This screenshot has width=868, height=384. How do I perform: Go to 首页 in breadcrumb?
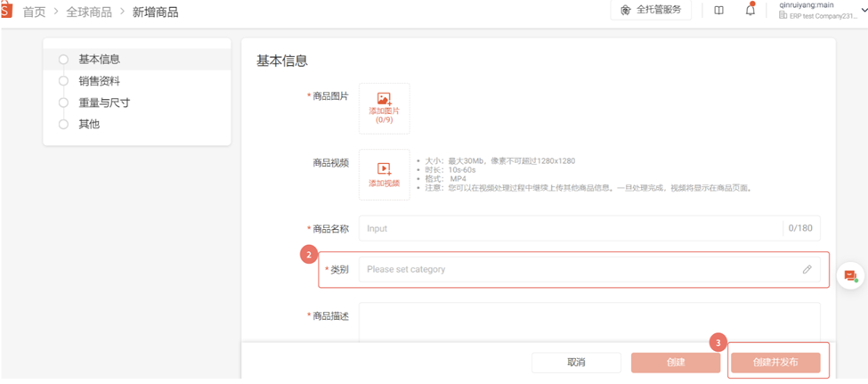[x=34, y=12]
